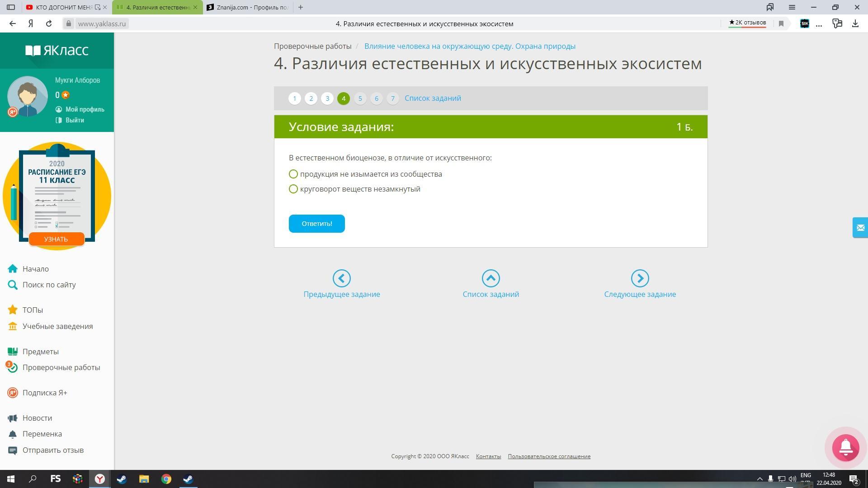Click the task list up-arrow icon
Screen dimensions: 868x488
click(491, 278)
